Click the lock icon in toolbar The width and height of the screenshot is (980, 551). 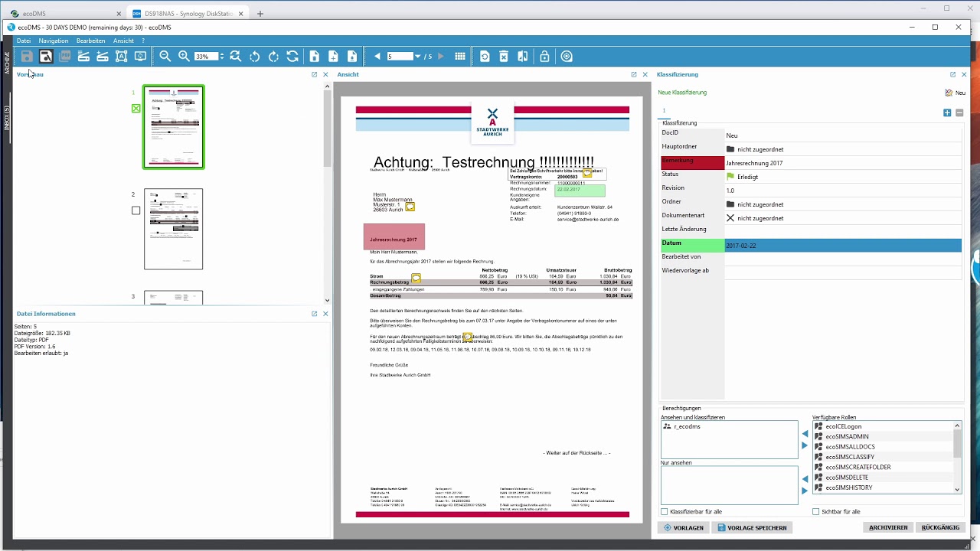coord(544,57)
